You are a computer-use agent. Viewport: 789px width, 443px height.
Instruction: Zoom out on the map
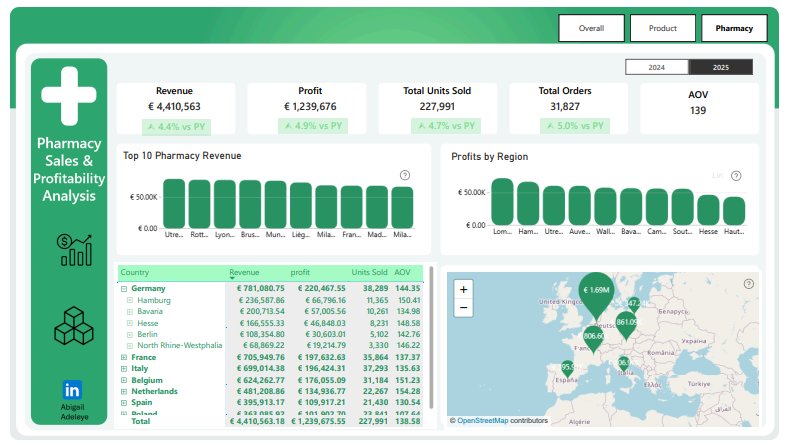click(x=463, y=308)
